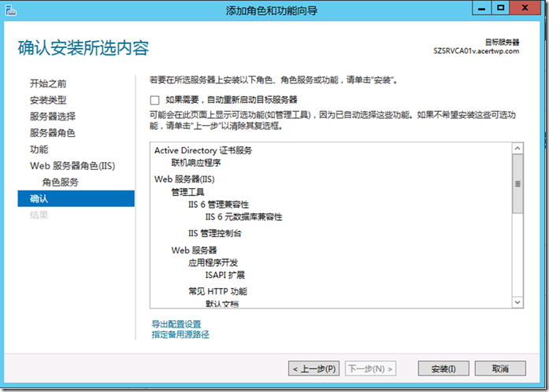Select the 常见 HTTP 功能 entry
The width and height of the screenshot is (549, 392).
click(217, 291)
